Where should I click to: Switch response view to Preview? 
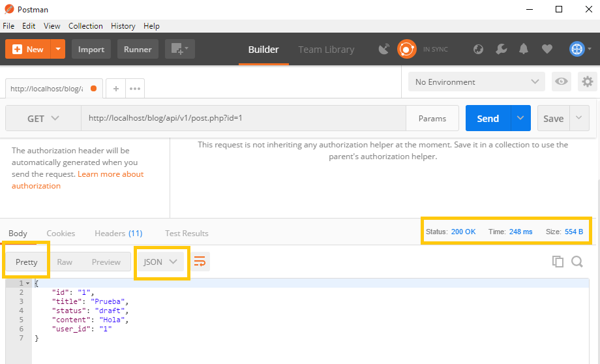click(x=106, y=262)
